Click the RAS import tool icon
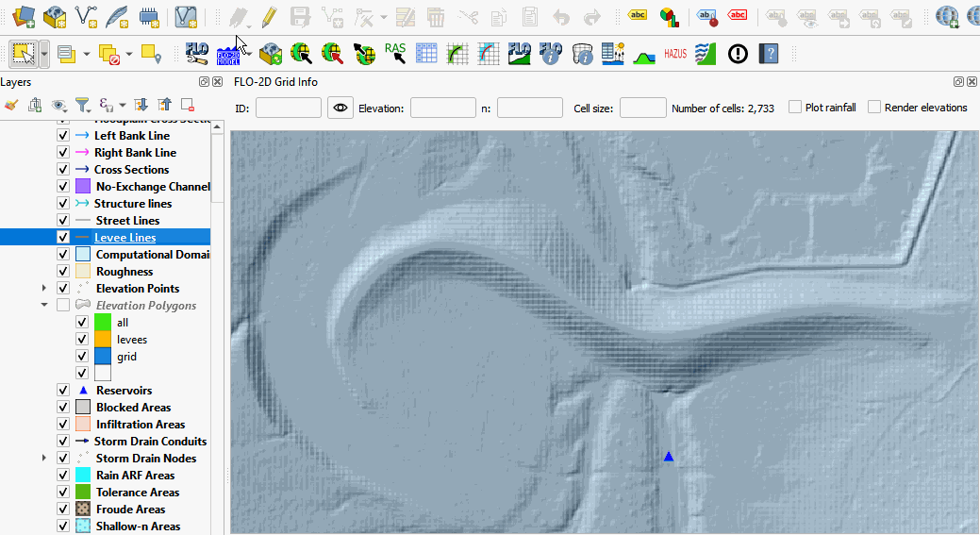This screenshot has height=535, width=980. [395, 54]
